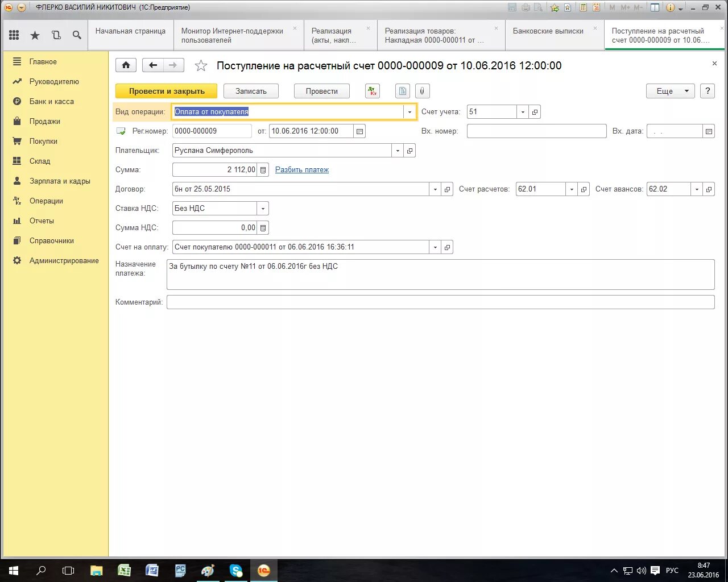Click Провести button
The height and width of the screenshot is (582, 728).
point(321,91)
